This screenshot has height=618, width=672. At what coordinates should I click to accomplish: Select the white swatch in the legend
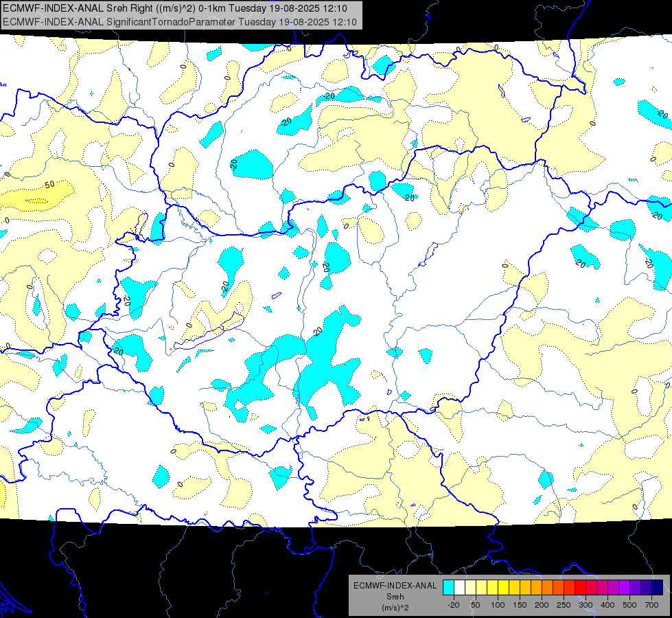[x=459, y=587]
